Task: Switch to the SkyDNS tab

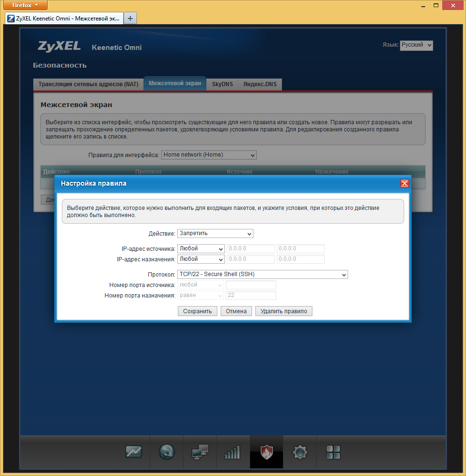Action: tap(222, 84)
